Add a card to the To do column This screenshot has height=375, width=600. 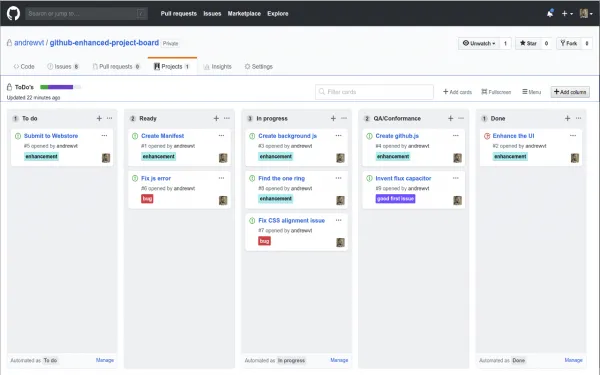click(99, 118)
